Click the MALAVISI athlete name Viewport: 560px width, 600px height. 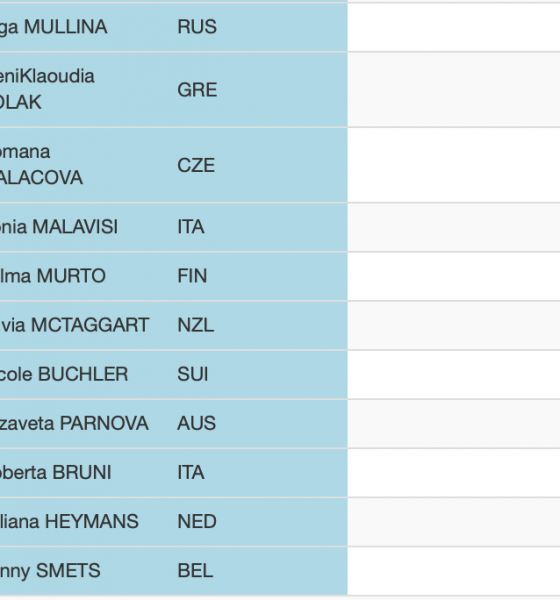click(59, 227)
